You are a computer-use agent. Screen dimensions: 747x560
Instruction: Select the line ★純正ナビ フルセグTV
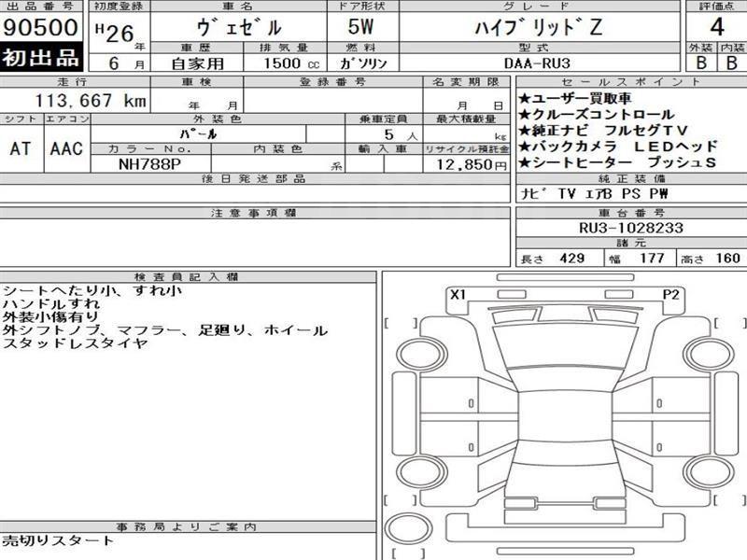(603, 130)
